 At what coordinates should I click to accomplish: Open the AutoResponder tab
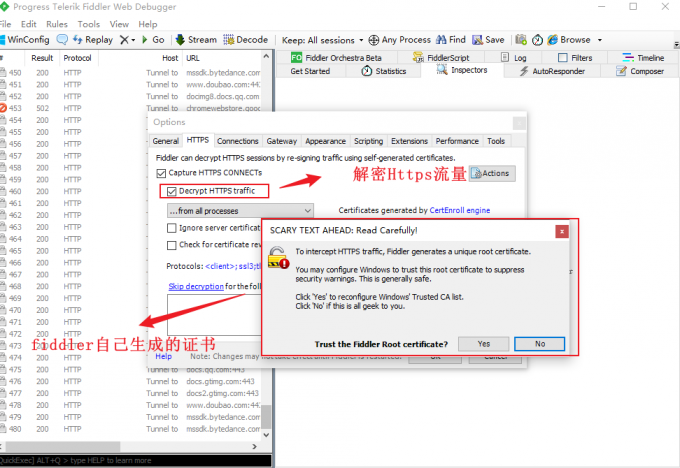tap(552, 71)
